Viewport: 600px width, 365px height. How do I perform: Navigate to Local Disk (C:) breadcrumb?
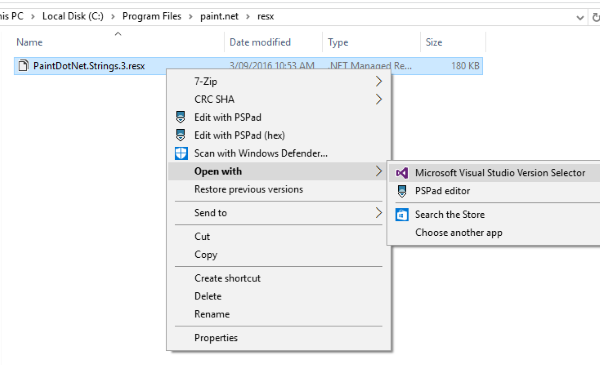(x=73, y=16)
